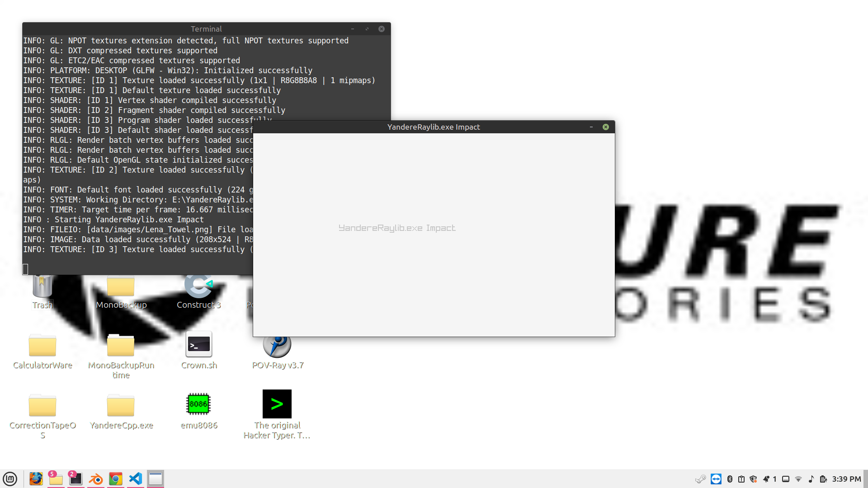Select the YandereCpp.exe folder

[x=121, y=405]
